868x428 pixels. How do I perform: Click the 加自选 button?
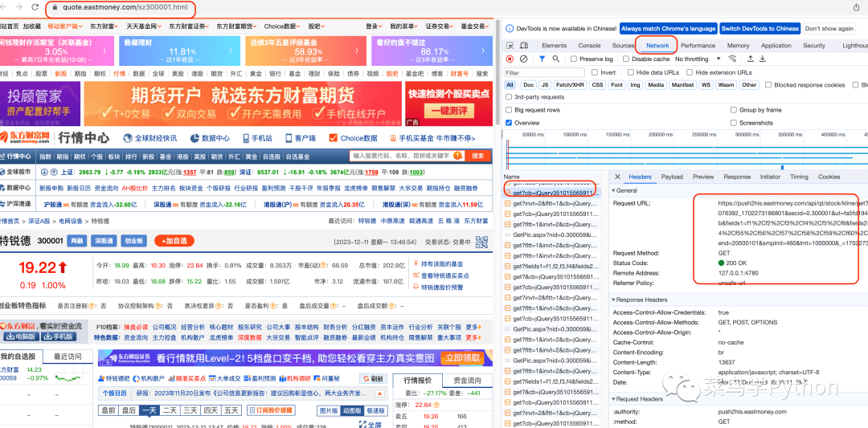(x=175, y=241)
